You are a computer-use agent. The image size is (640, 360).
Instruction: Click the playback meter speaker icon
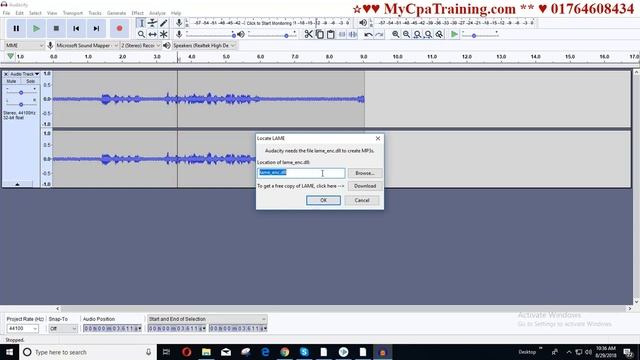363,23
